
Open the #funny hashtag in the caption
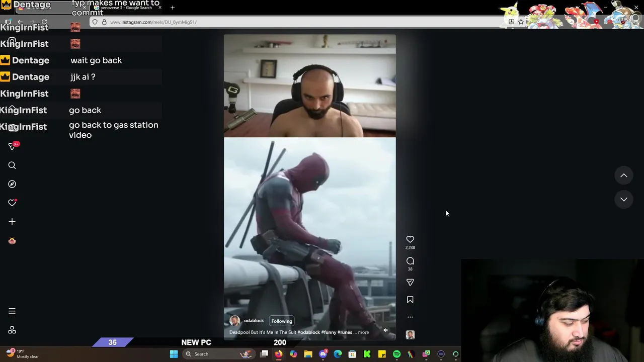pos(329,332)
